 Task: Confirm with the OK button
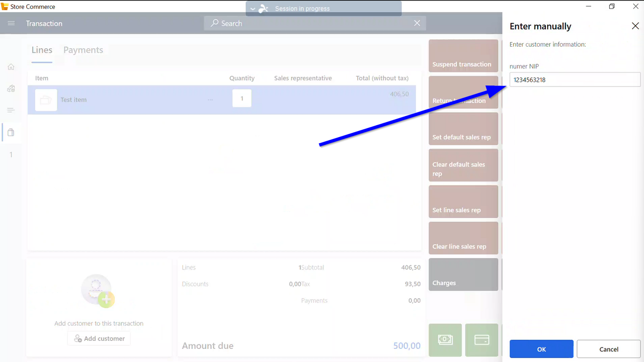pyautogui.click(x=541, y=349)
